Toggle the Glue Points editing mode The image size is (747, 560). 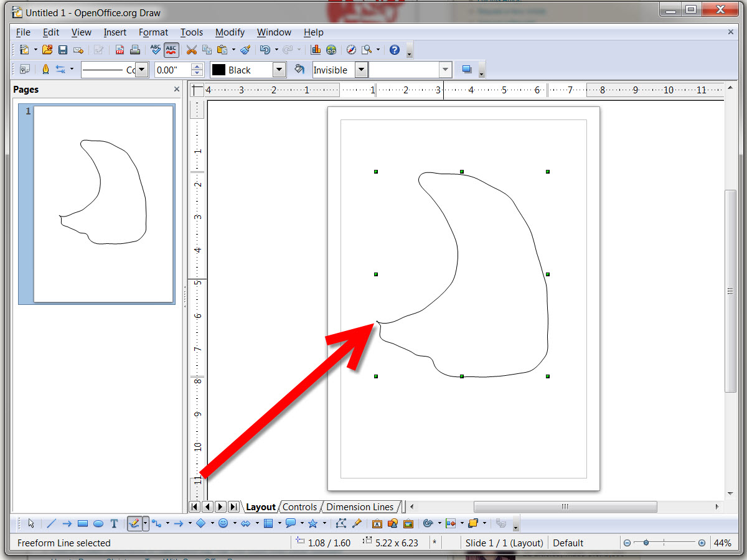[x=357, y=523]
